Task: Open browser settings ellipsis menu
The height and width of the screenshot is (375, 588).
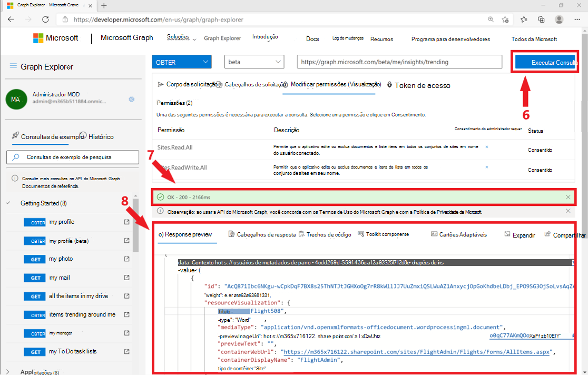Action: click(577, 19)
